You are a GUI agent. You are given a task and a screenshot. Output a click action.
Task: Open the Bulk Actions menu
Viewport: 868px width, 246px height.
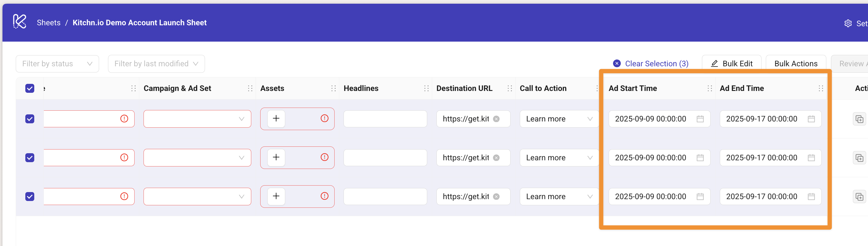click(x=795, y=64)
